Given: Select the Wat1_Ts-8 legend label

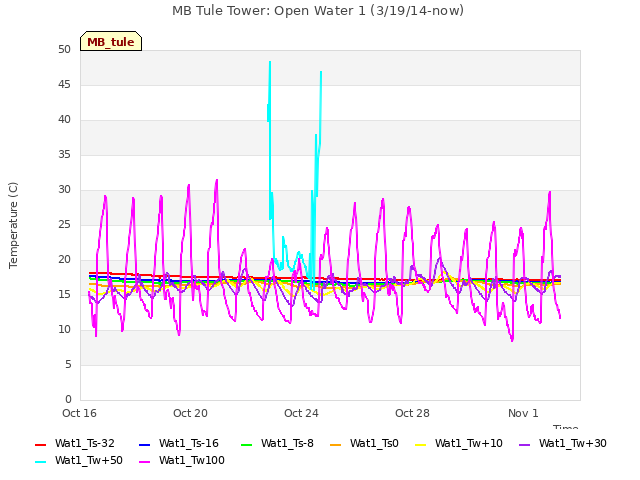Looking at the screenshot, I should [x=287, y=444].
